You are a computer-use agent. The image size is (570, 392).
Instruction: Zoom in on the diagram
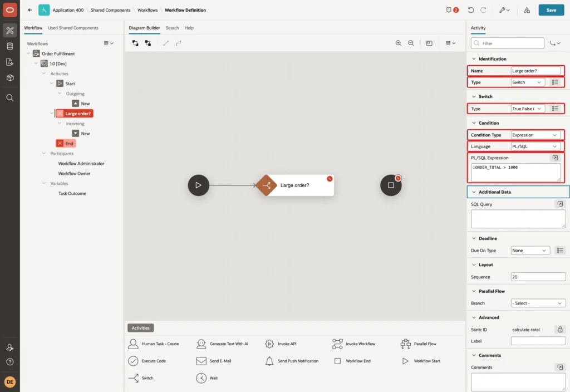coord(399,43)
